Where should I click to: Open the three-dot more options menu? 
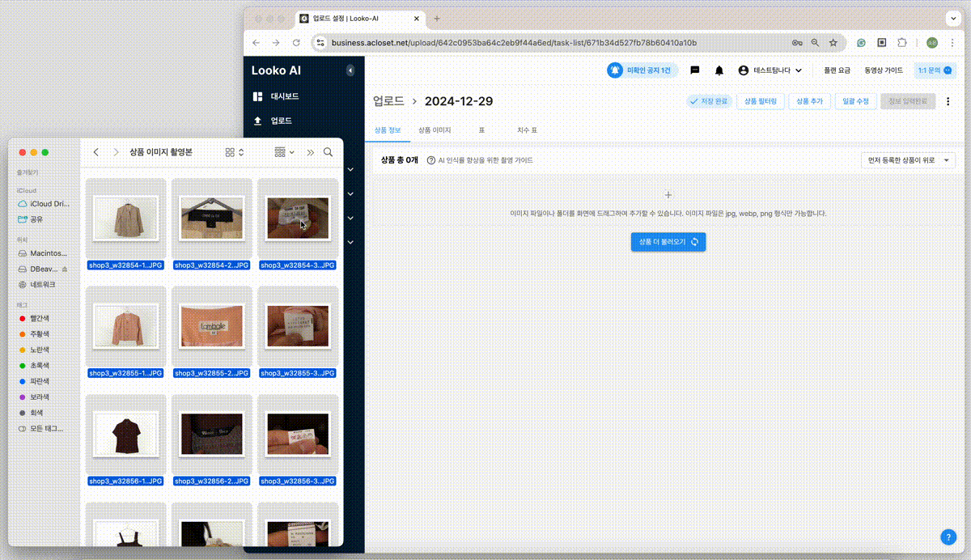(x=948, y=101)
